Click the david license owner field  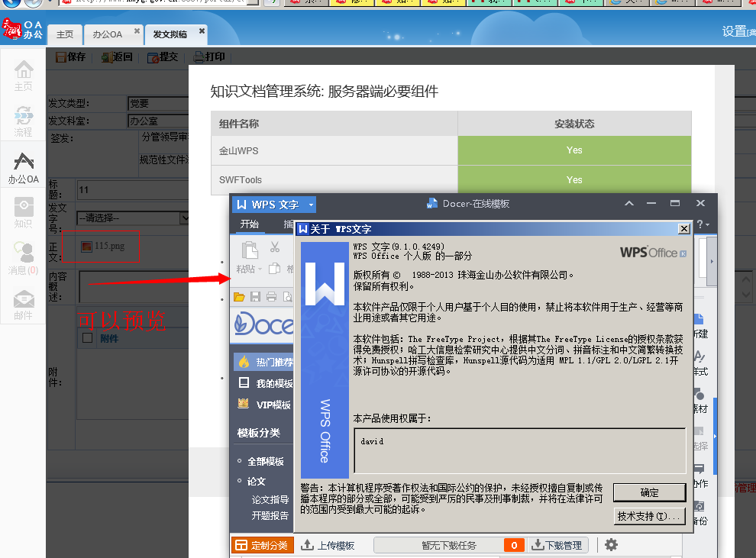[x=520, y=451]
